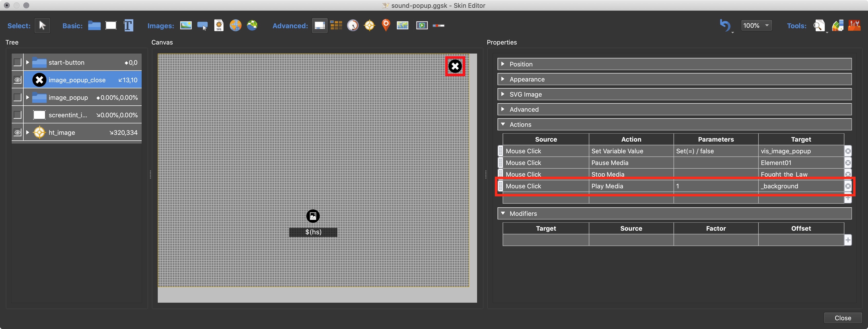Image resolution: width=868 pixels, height=329 pixels.
Task: Toggle visibility of image_popup
Action: click(17, 97)
